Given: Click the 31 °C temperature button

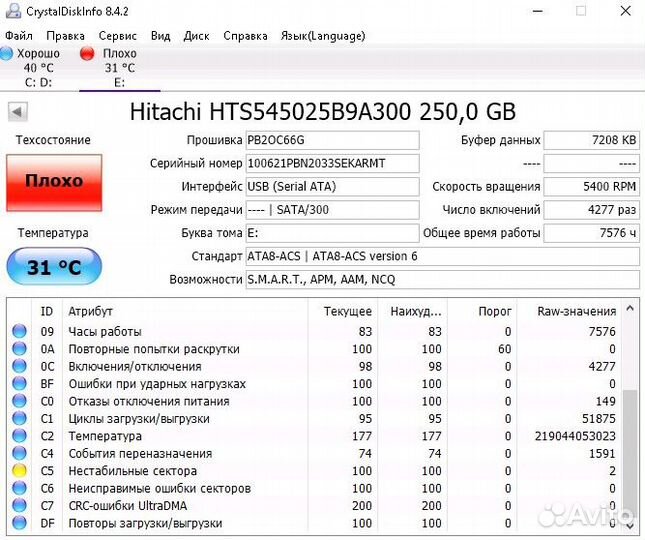Looking at the screenshot, I should pos(54,267).
